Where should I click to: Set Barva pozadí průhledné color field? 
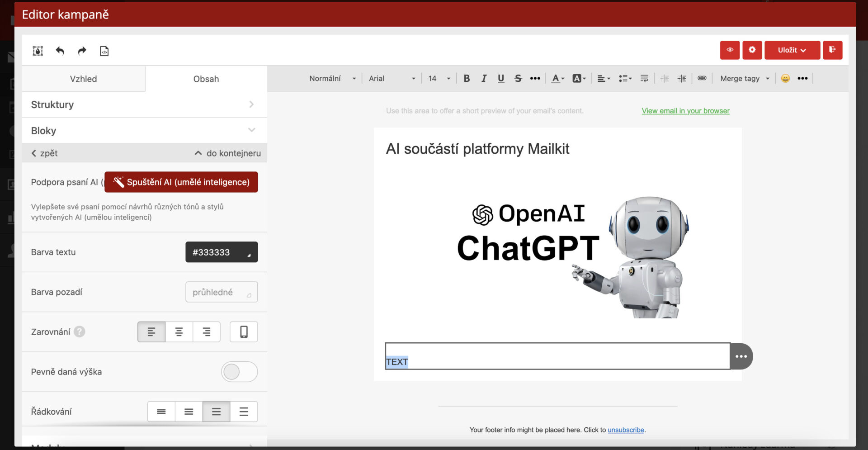point(222,292)
